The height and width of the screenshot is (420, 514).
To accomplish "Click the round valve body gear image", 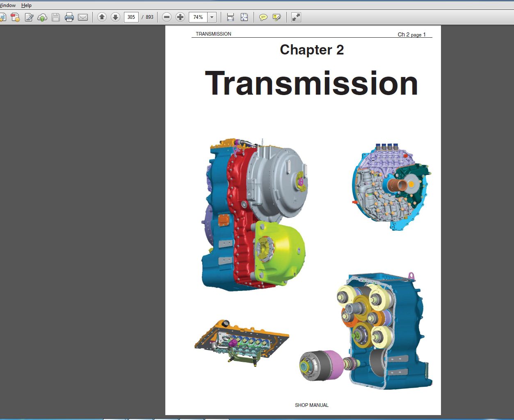I will point(391,186).
